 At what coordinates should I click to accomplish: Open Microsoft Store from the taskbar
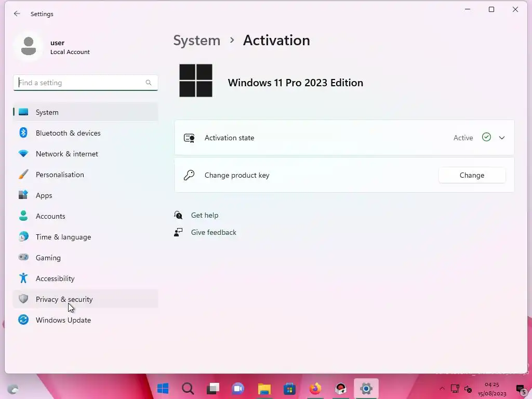(289, 389)
